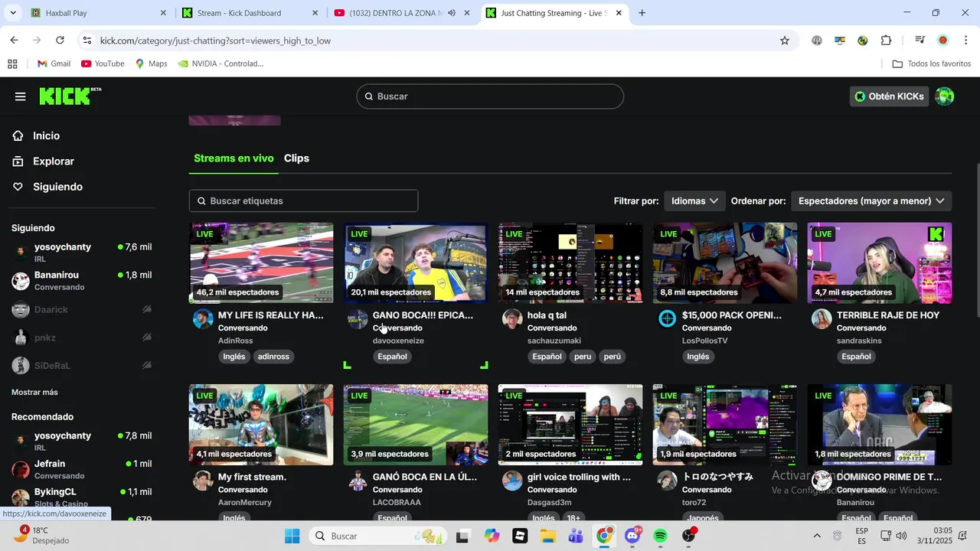Open Jefrain in the Recomendado list
The width and height of the screenshot is (980, 551).
pos(82,469)
